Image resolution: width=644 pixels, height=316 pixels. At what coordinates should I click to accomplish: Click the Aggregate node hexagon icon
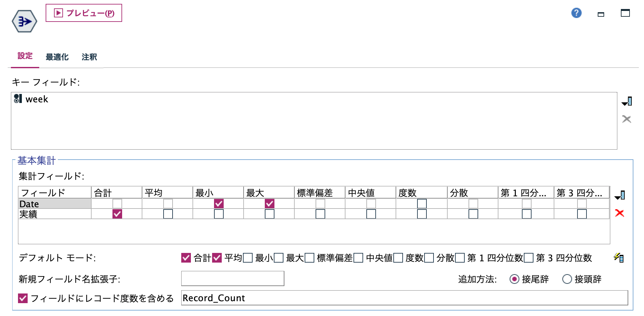(24, 21)
